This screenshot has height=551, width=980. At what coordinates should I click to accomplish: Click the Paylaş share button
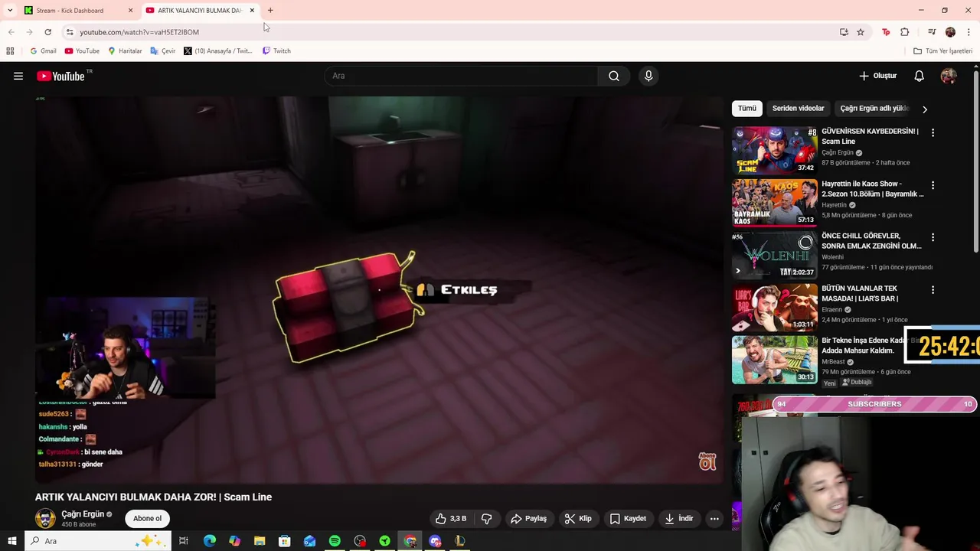pyautogui.click(x=529, y=519)
